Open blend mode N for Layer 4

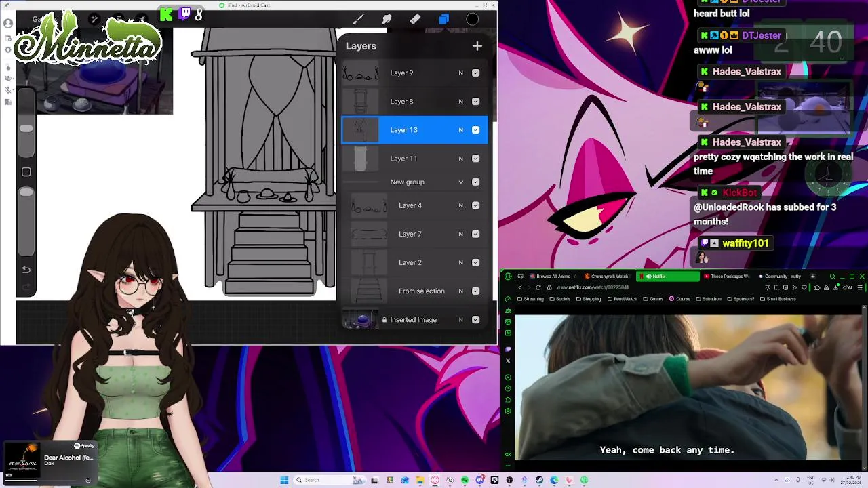coord(460,205)
